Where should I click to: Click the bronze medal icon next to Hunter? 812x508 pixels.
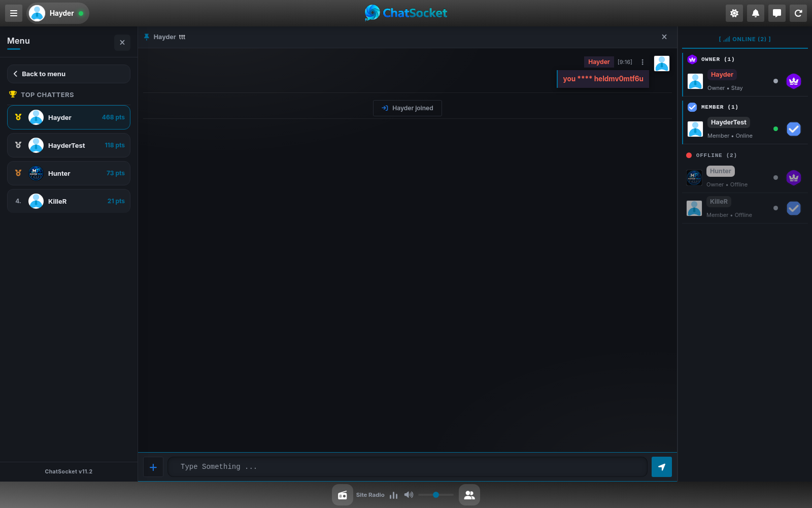[x=18, y=173]
